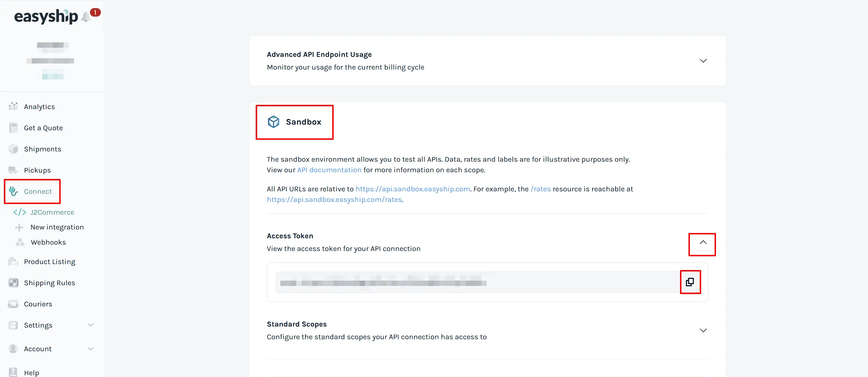The height and width of the screenshot is (377, 868).
Task: Click 'Monitor your usage for the current billing cycle'
Action: coord(346,67)
